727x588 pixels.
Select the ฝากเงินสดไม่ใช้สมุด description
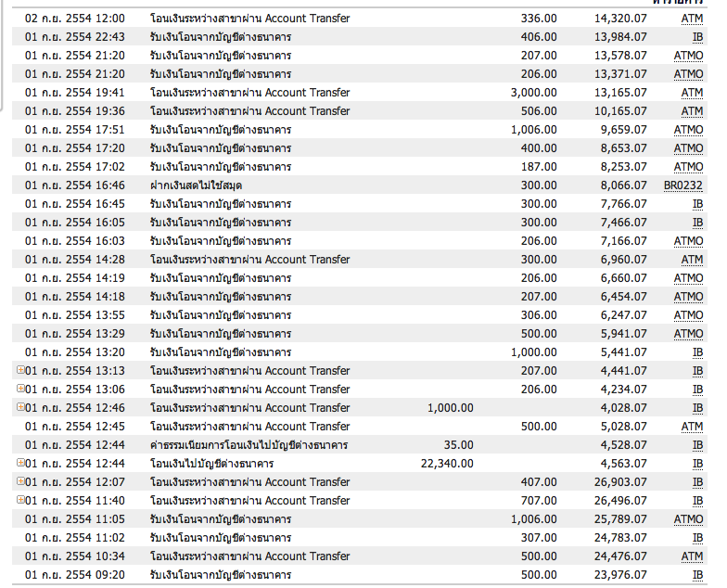click(196, 185)
